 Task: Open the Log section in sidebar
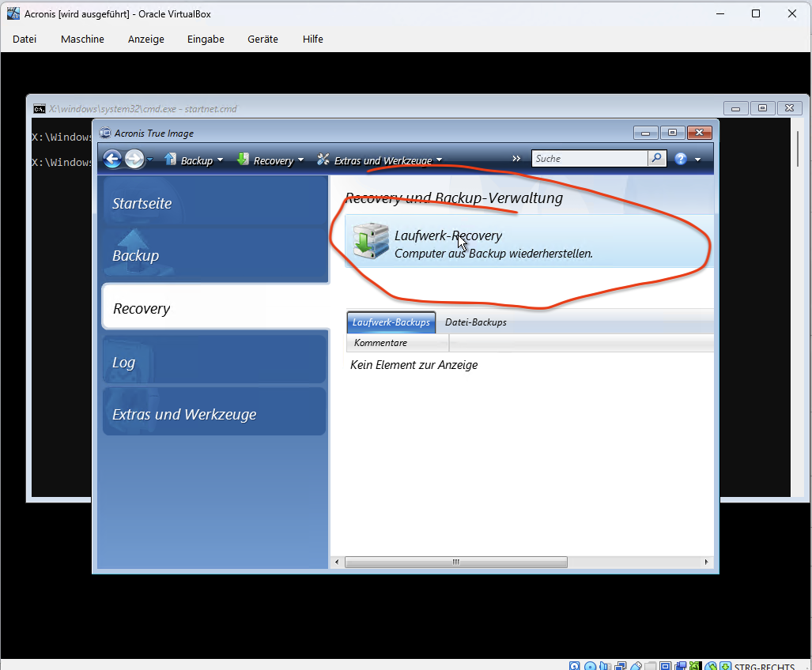click(x=214, y=360)
